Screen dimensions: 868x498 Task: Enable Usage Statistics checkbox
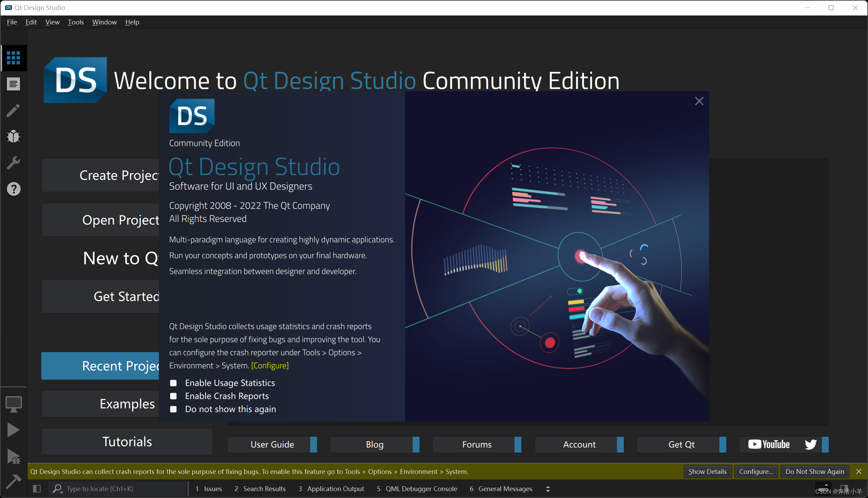173,383
